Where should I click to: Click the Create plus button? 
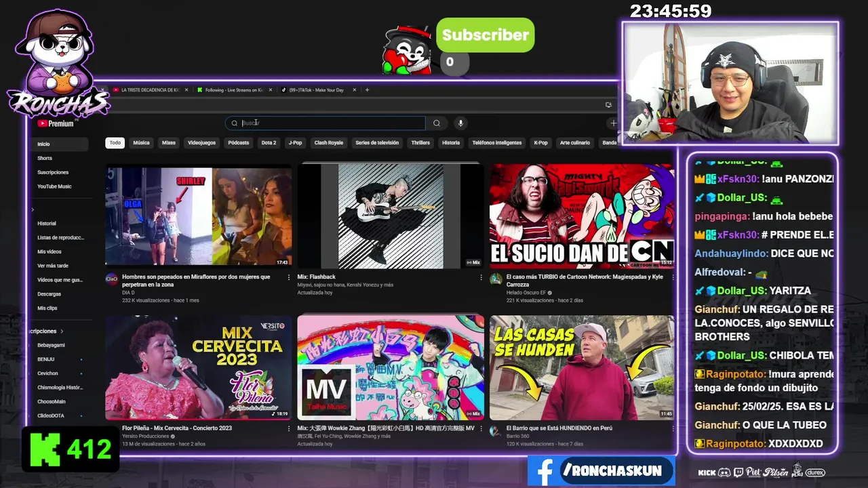(x=613, y=123)
